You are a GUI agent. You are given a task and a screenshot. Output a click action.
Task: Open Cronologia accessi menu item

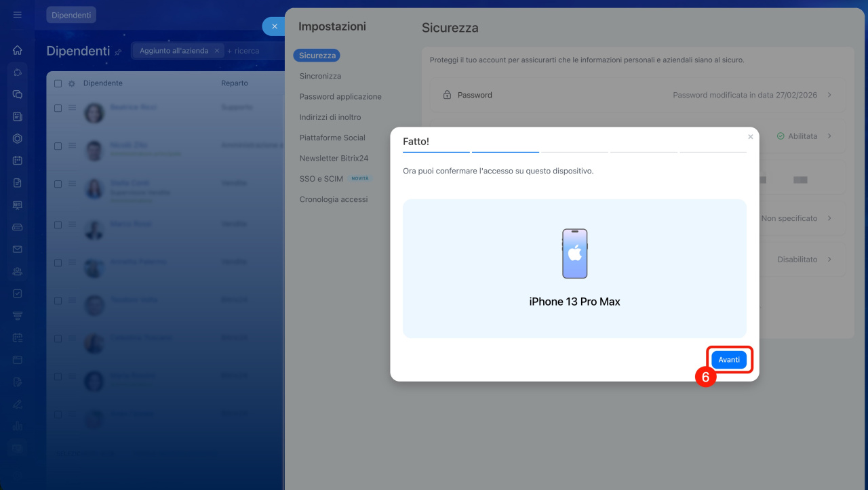click(334, 199)
